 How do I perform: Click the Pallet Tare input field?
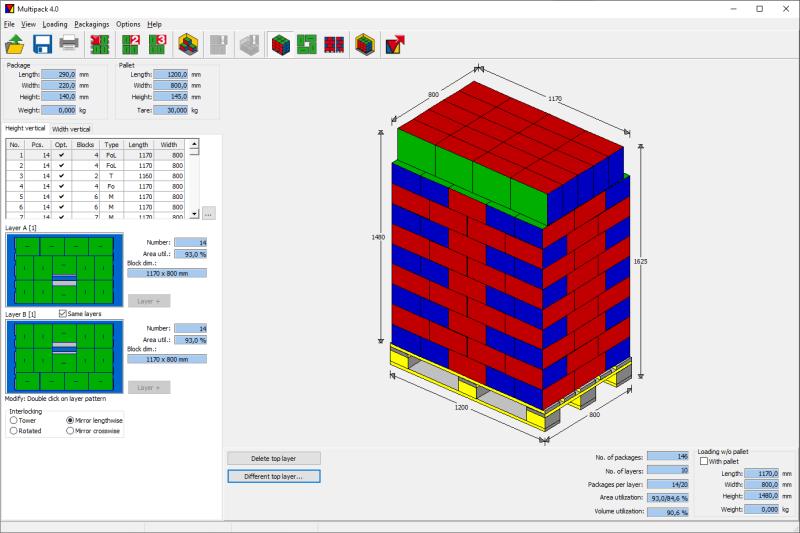click(171, 110)
